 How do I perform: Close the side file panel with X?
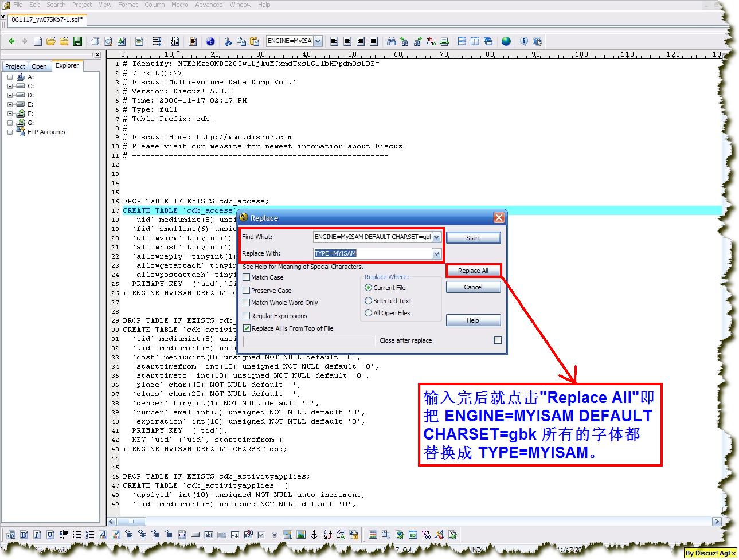tap(97, 55)
